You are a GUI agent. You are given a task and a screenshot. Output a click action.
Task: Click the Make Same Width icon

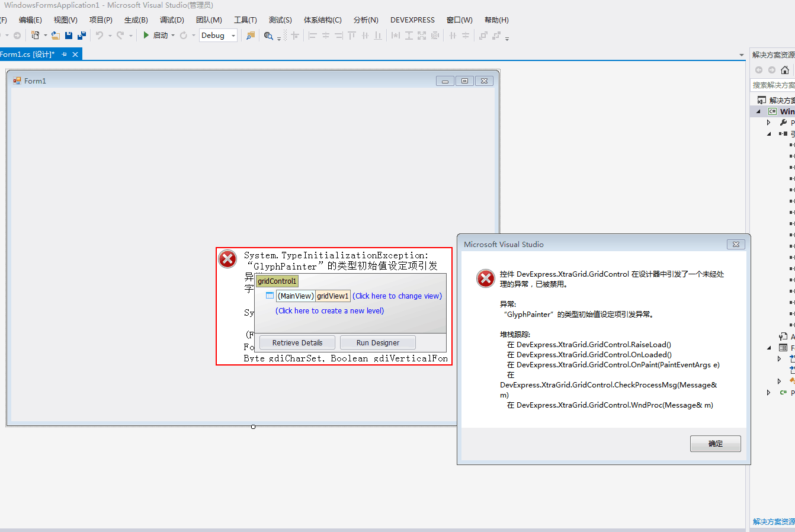396,36
